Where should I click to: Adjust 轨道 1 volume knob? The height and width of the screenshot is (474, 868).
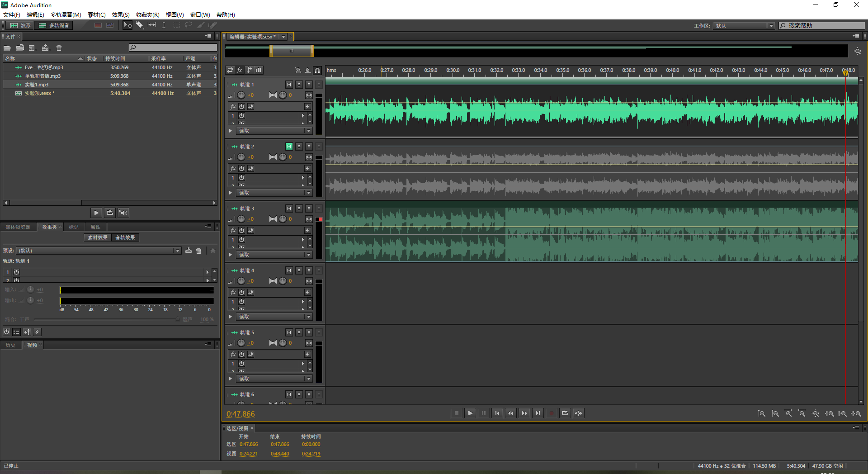tap(241, 95)
